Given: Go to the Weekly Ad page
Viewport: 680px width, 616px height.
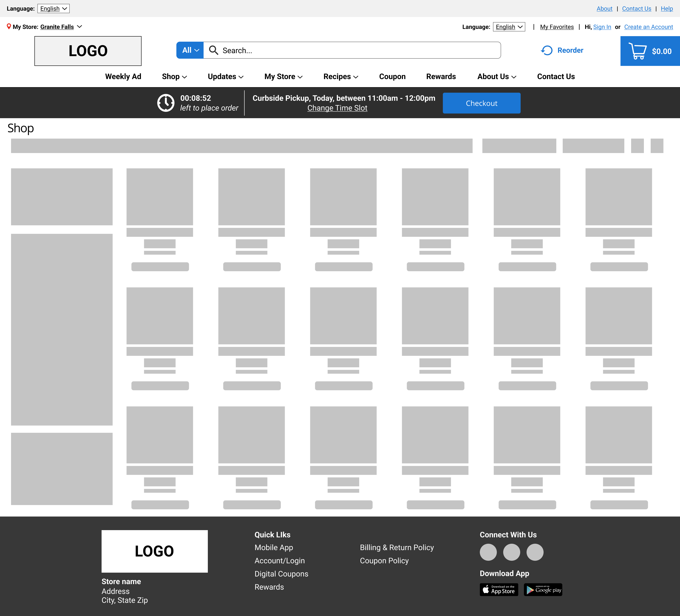Looking at the screenshot, I should pyautogui.click(x=123, y=77).
